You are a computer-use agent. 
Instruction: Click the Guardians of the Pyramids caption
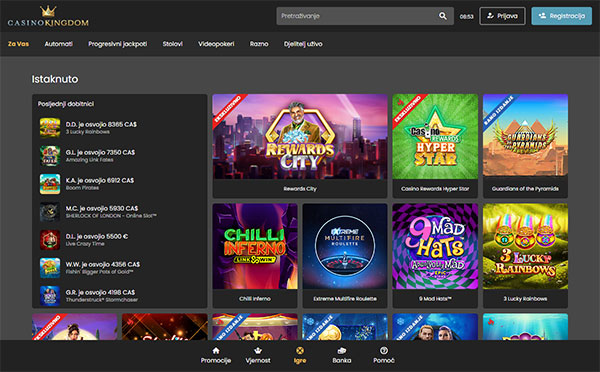[x=525, y=189]
